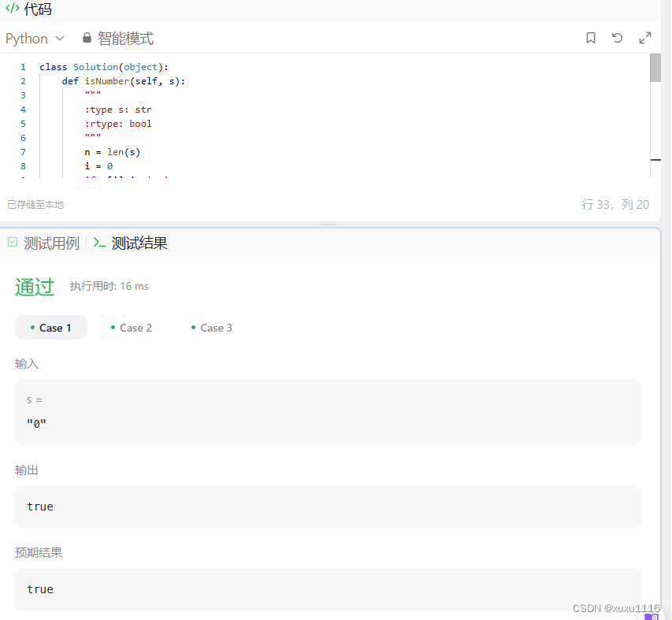The image size is (672, 620).
Task: Select the Case 3 tab
Action: (212, 328)
